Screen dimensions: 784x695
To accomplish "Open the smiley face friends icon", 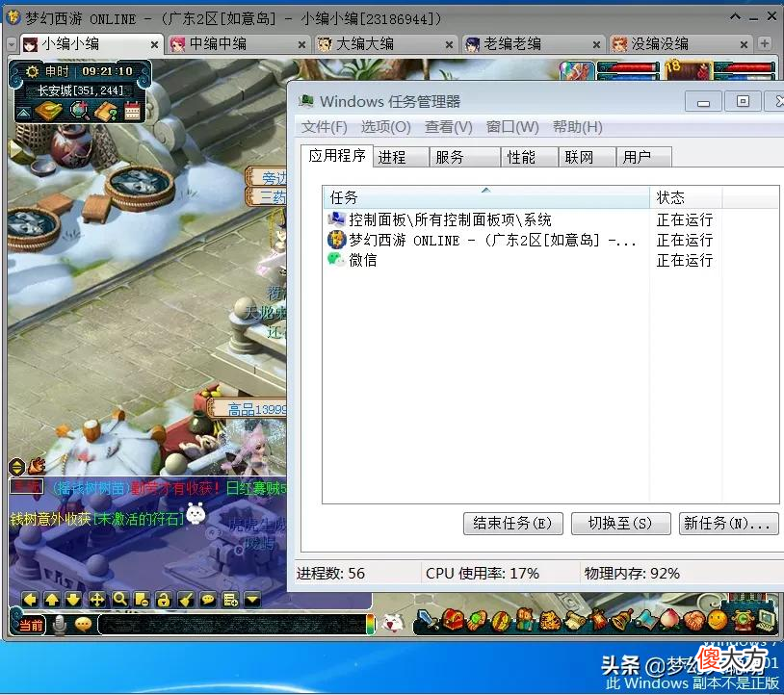I will 718,620.
